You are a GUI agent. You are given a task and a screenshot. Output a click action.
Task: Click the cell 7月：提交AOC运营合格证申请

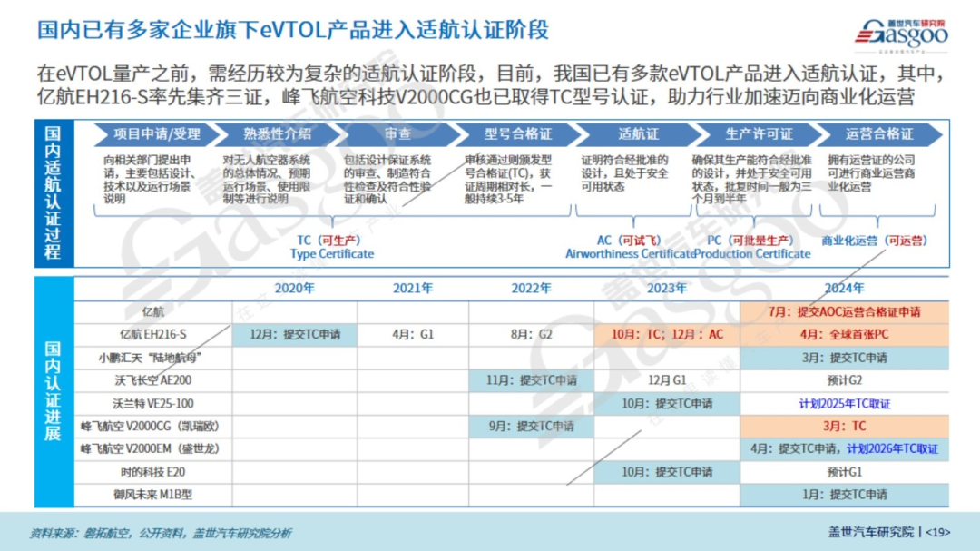pos(845,312)
